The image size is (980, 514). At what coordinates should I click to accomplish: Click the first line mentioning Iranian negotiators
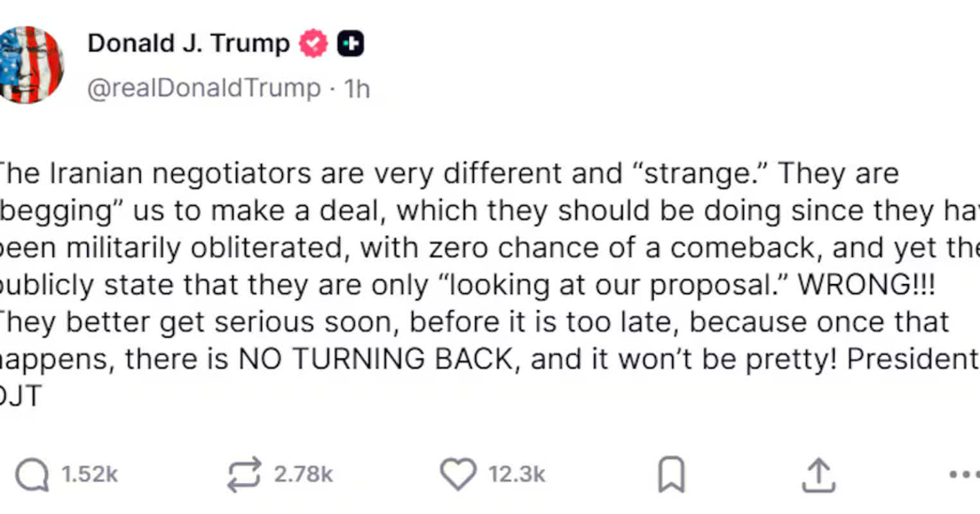[x=450, y=173]
